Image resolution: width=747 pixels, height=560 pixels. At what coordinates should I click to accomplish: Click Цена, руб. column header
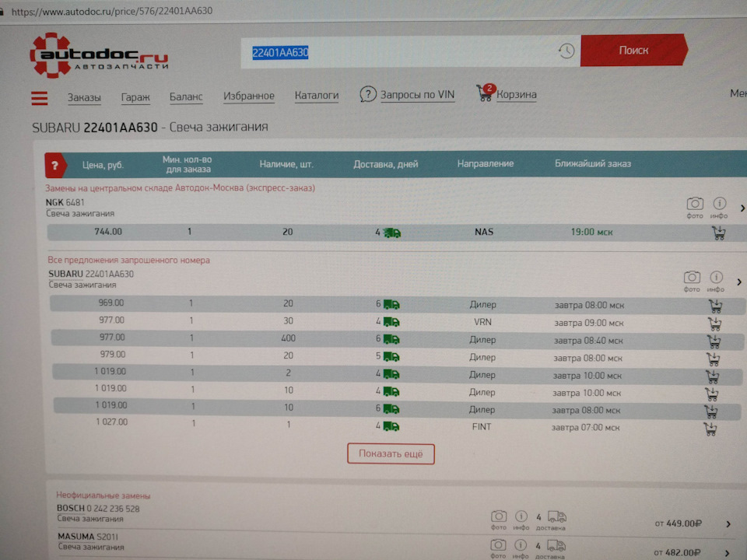tap(103, 165)
